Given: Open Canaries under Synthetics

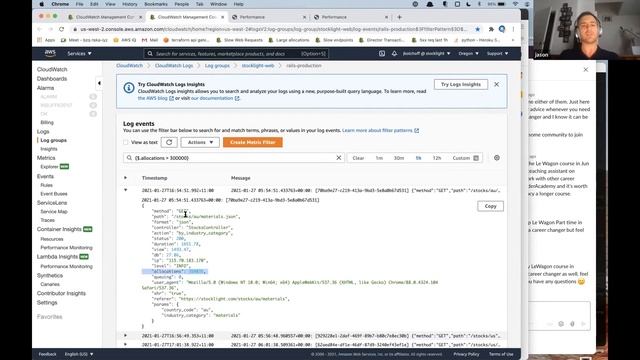Looking at the screenshot, I should point(50,284).
